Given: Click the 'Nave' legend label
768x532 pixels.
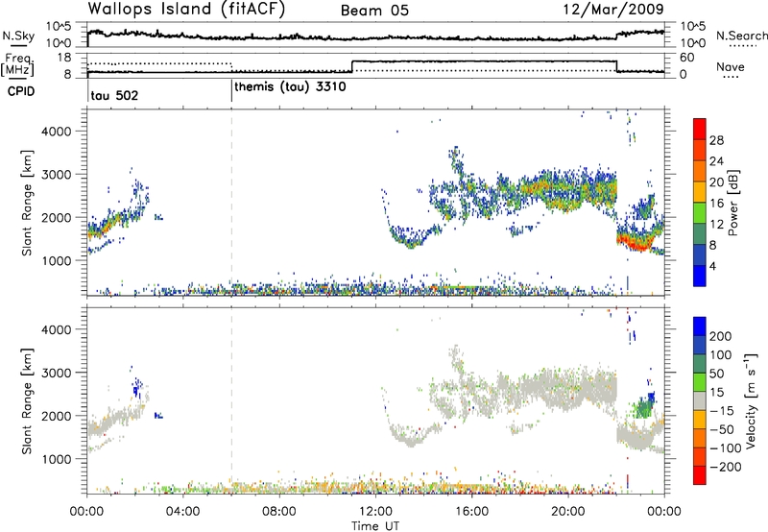Looking at the screenshot, I should [x=731, y=66].
